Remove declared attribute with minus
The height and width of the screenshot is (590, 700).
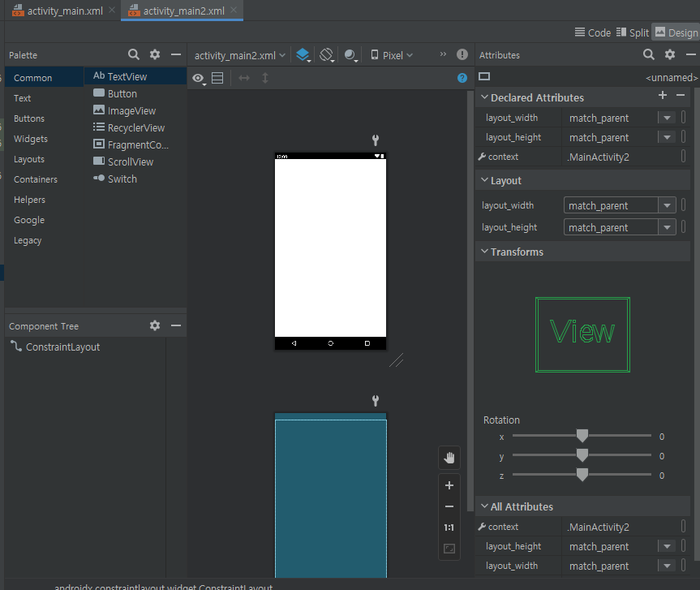681,95
